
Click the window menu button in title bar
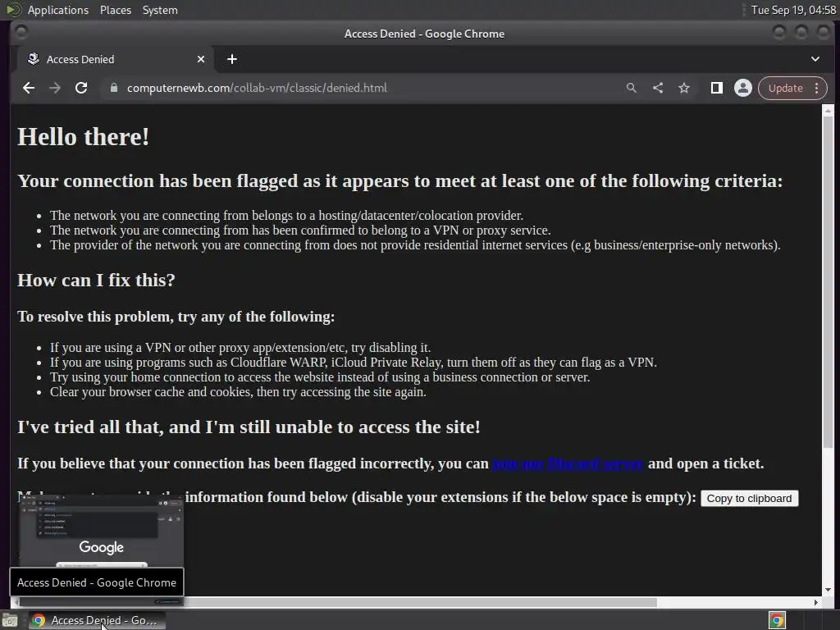[x=21, y=33]
